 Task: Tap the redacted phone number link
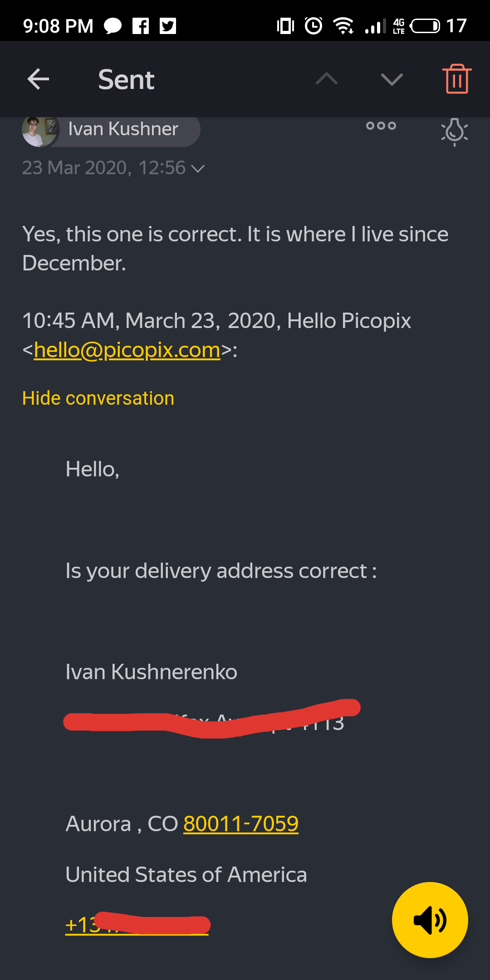click(137, 925)
